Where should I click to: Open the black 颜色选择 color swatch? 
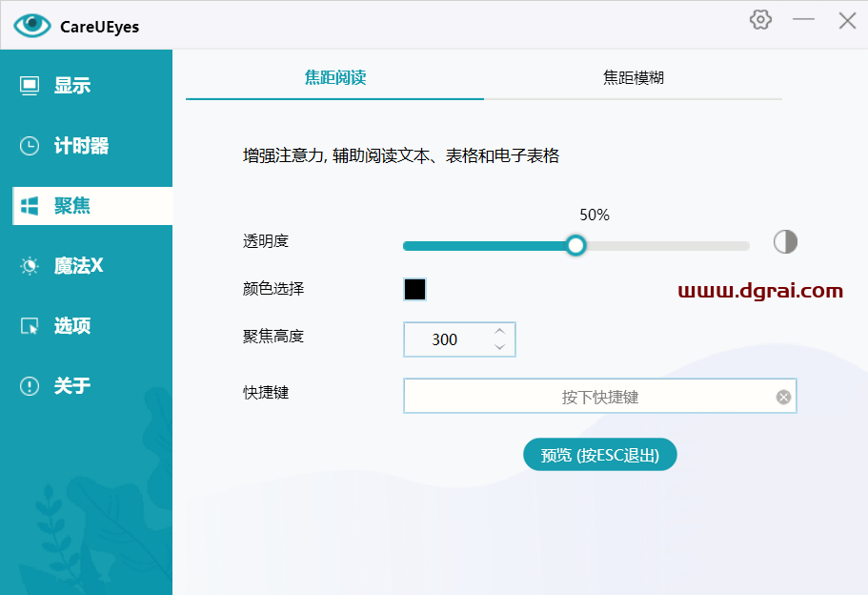tap(414, 289)
